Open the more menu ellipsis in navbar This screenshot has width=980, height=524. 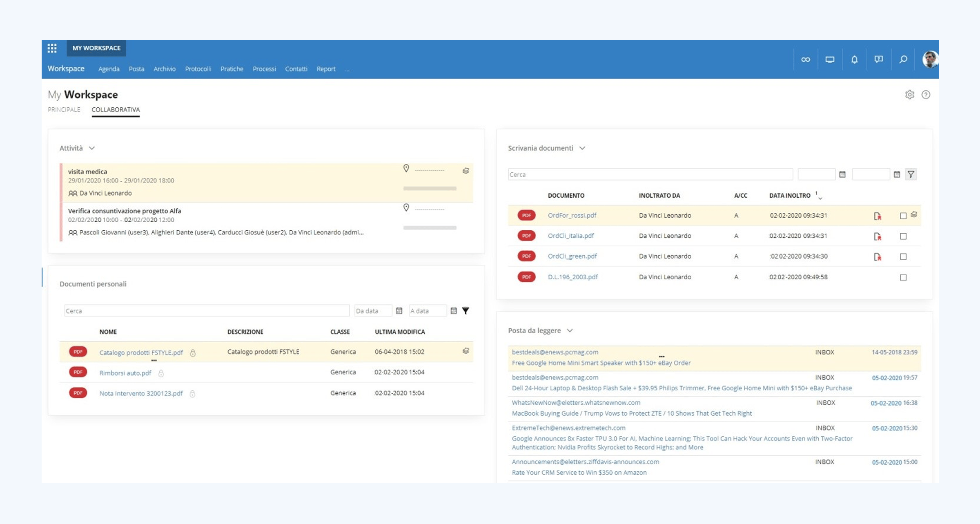pyautogui.click(x=347, y=69)
